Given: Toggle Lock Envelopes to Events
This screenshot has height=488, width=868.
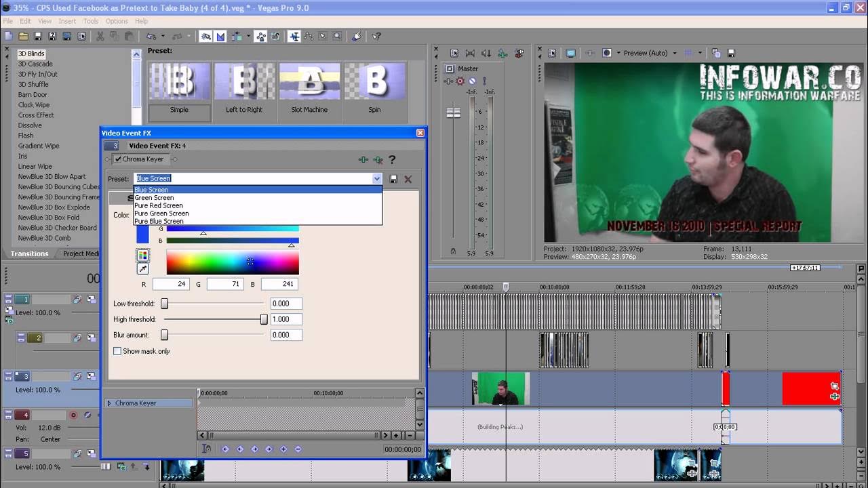Looking at the screenshot, I should tap(260, 37).
